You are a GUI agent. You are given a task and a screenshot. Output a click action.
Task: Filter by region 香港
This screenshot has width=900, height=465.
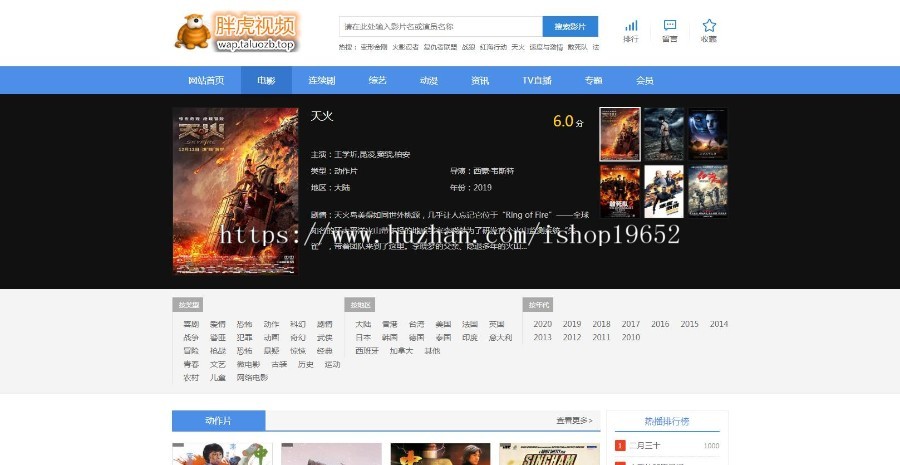[x=390, y=324]
